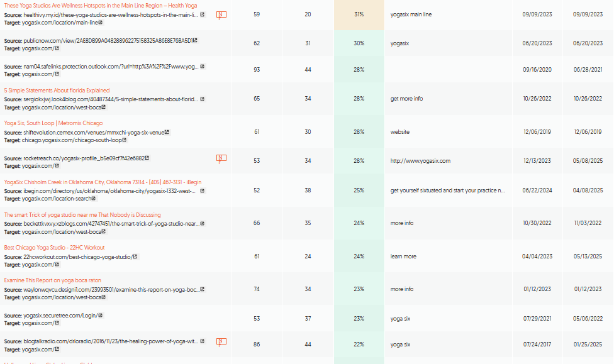Click the 25% cell in ibegin row
The width and height of the screenshot is (614, 364).
(x=359, y=190)
